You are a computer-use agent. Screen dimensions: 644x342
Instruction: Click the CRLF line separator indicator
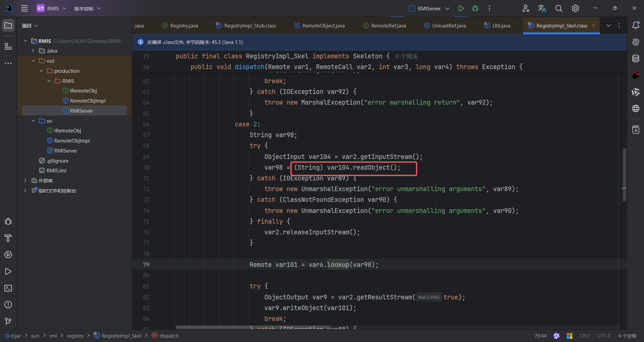coord(585,336)
